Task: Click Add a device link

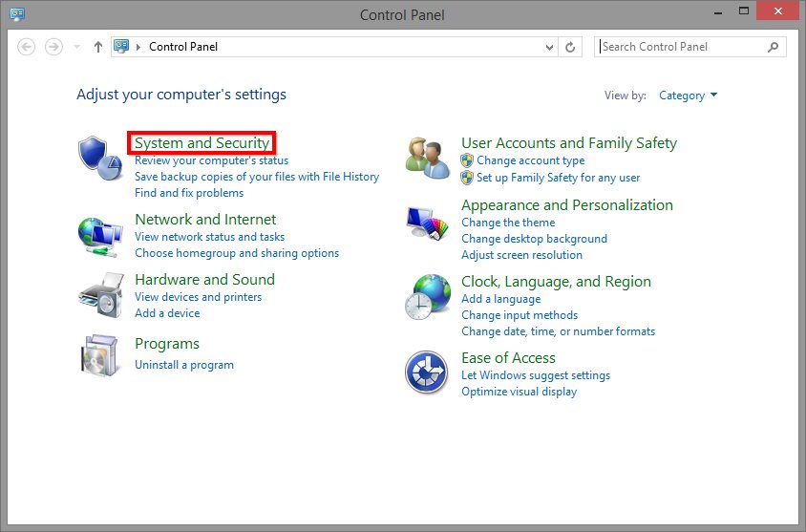Action: tap(167, 313)
